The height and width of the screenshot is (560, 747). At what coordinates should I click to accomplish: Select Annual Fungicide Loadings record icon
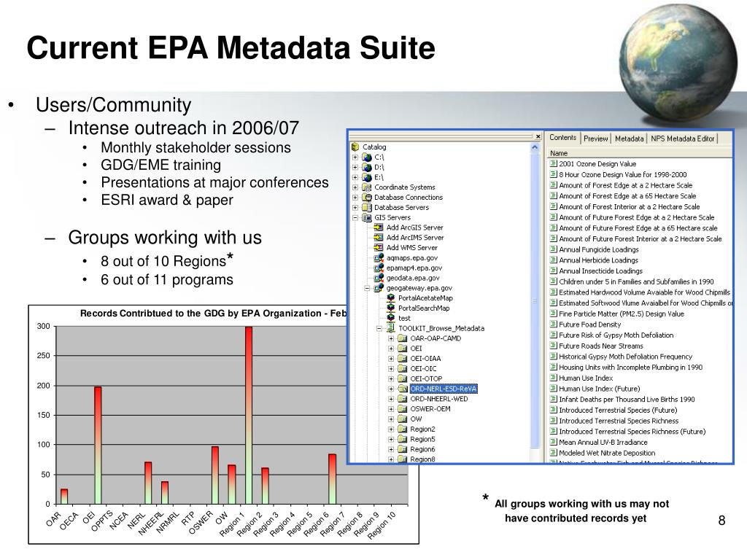pyautogui.click(x=553, y=249)
